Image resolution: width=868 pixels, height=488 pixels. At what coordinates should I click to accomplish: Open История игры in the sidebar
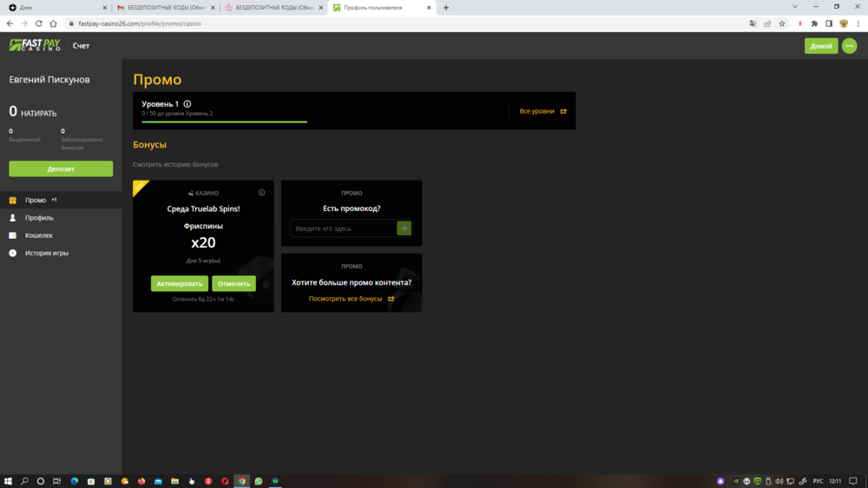pos(46,254)
